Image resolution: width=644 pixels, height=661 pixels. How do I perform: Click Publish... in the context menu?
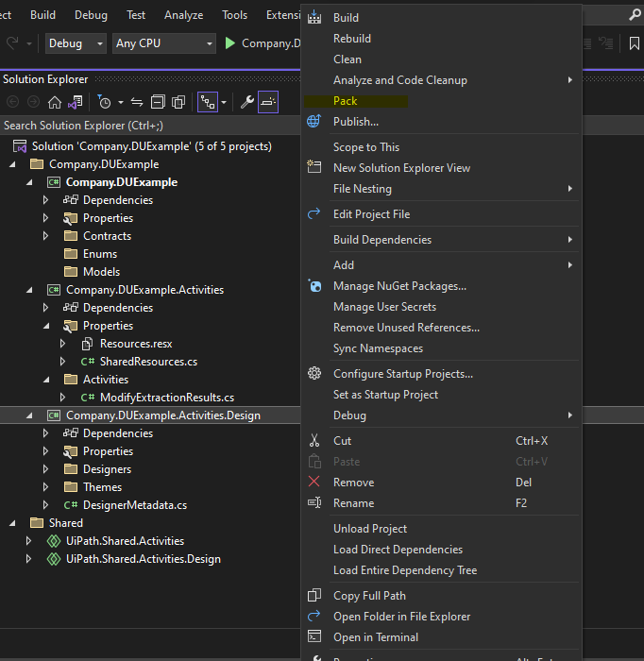click(441, 122)
